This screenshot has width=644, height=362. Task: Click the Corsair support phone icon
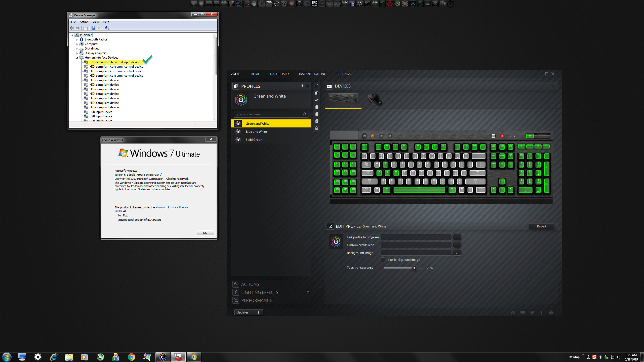(513, 312)
